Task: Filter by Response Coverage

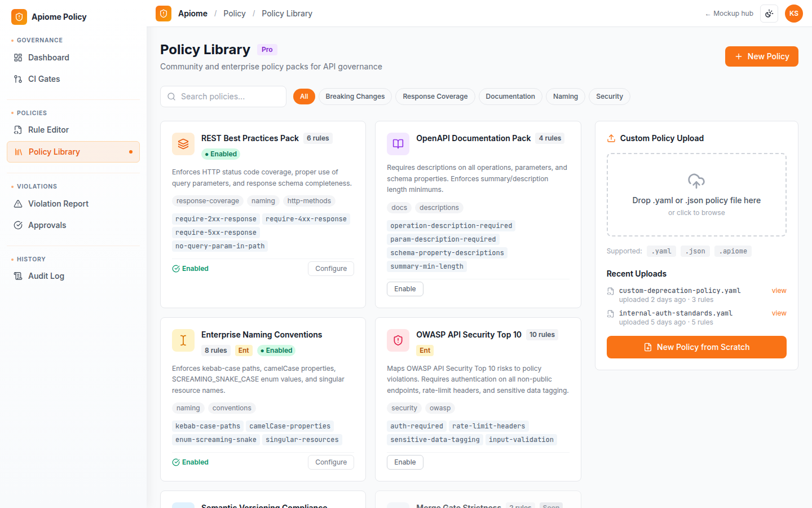Action: click(x=435, y=97)
